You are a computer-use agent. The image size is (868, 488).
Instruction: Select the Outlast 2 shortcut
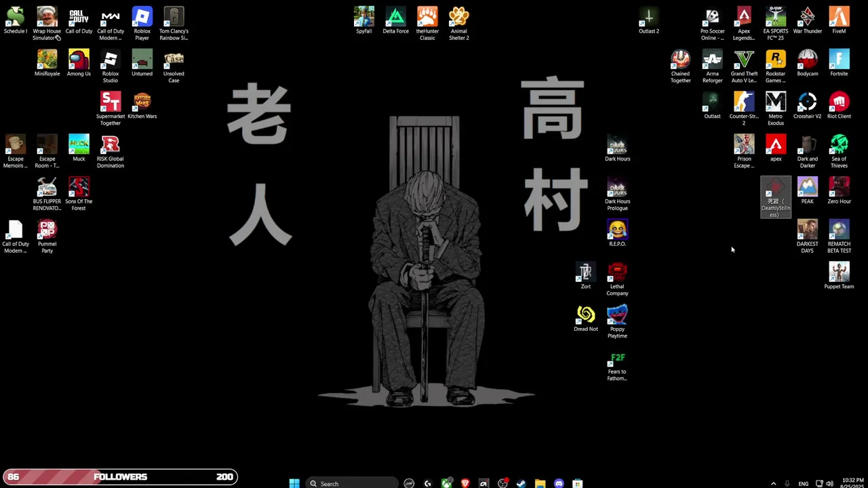tap(649, 20)
